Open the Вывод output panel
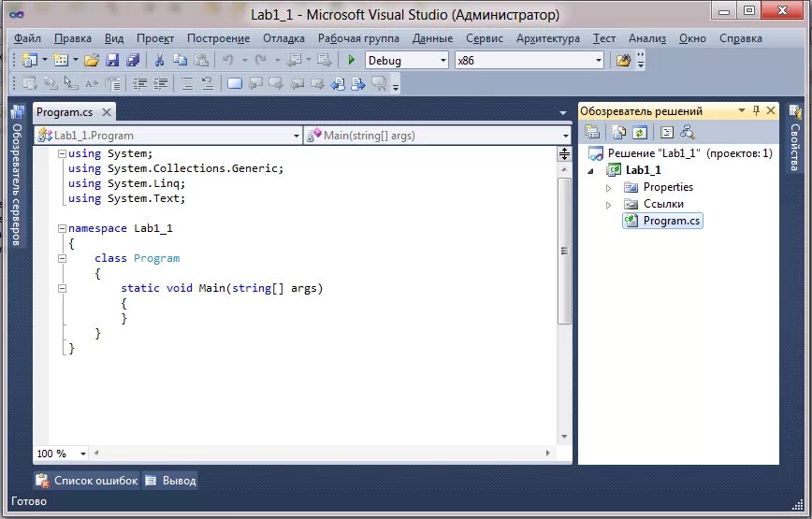 (x=170, y=481)
